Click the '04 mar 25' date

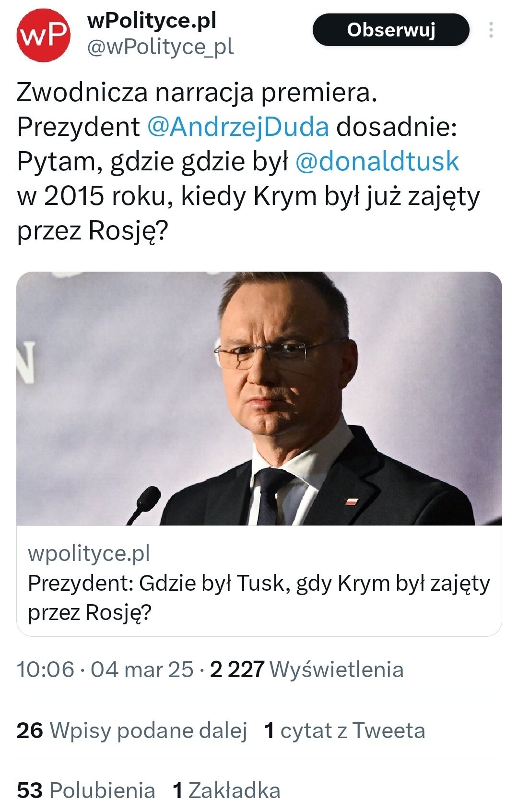(x=142, y=669)
